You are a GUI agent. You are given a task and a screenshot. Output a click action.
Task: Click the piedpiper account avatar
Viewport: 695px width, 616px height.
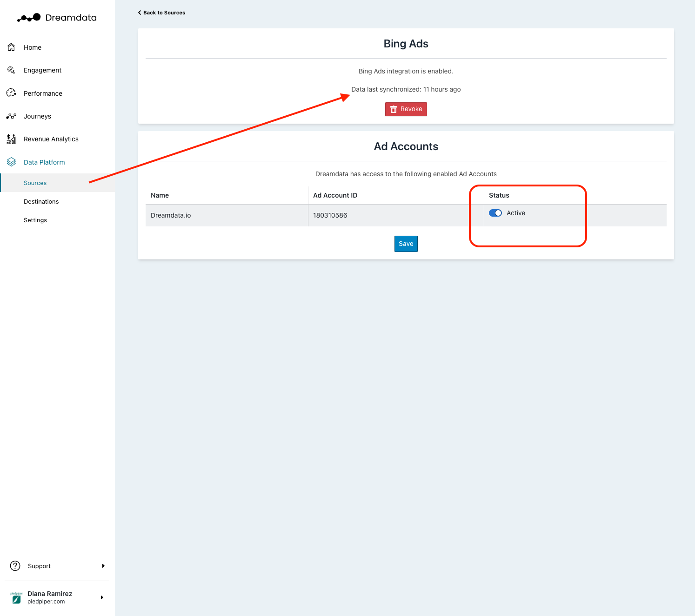pos(16,598)
